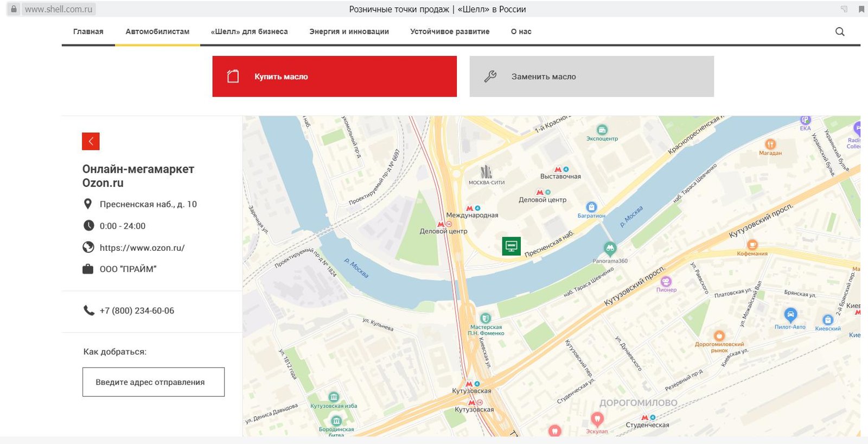The width and height of the screenshot is (868, 444).
Task: Click the ДОРОГОМИЛОВО district label on map
Action: 639,403
